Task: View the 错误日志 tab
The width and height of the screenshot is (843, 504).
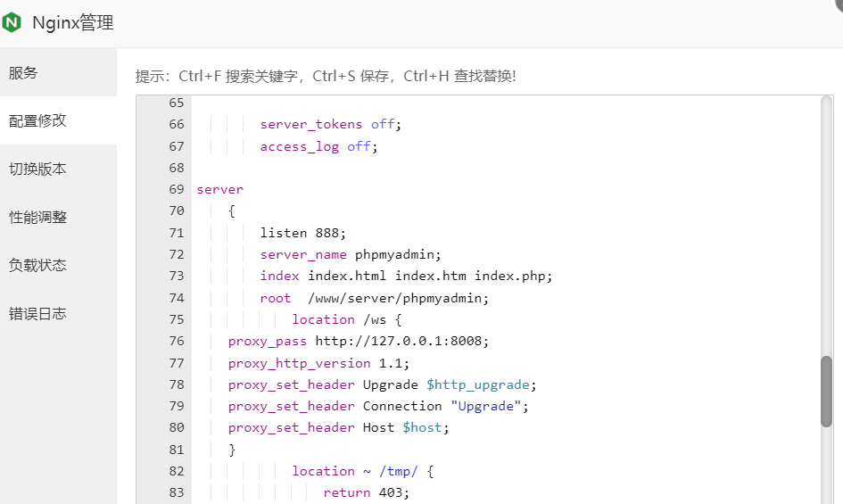Action: pyautogui.click(x=37, y=314)
